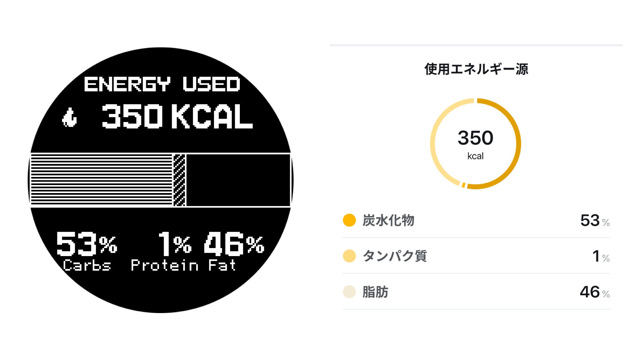Select the solid black Fat bar segment
Viewport: 644px width, 362px height.
tap(238, 180)
